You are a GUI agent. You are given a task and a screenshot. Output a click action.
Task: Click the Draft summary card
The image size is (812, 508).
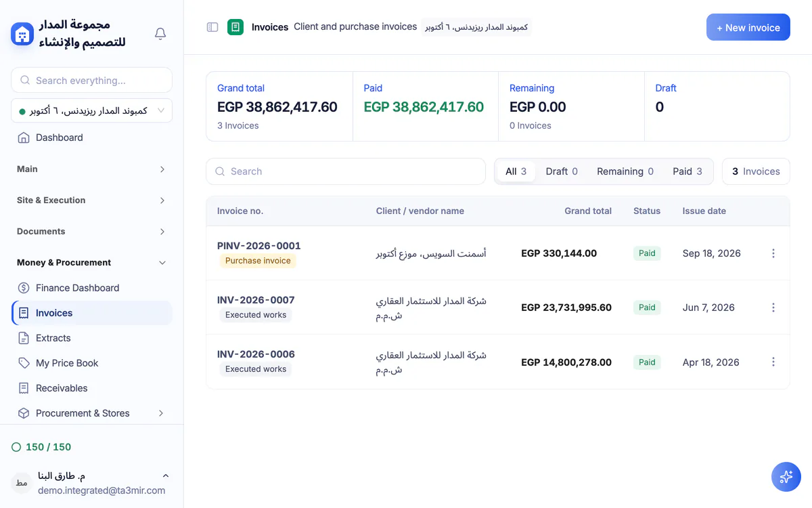point(717,106)
